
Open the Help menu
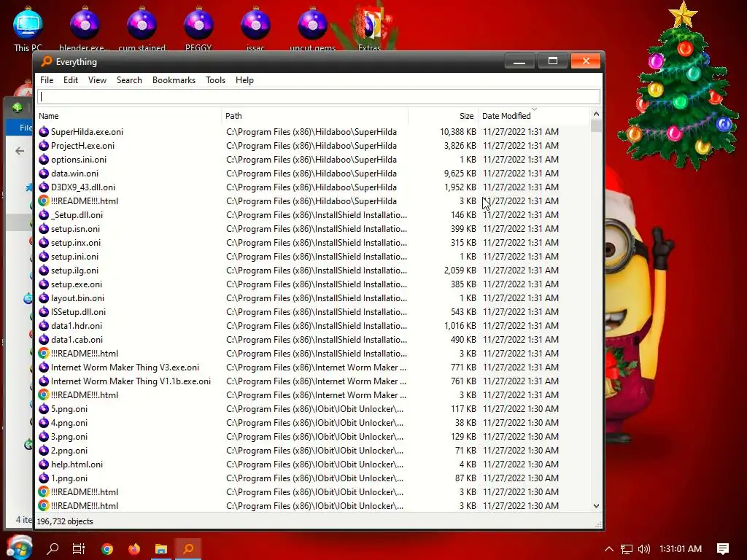pyautogui.click(x=244, y=80)
